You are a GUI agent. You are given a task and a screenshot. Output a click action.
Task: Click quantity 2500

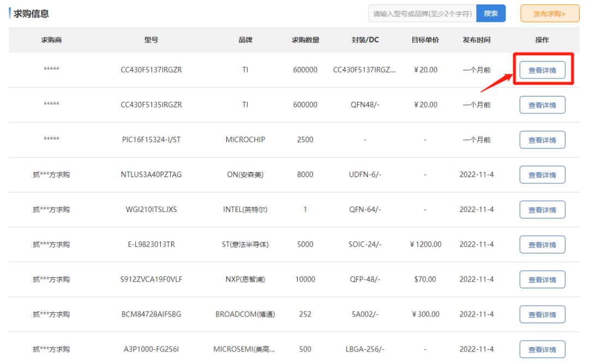305,139
